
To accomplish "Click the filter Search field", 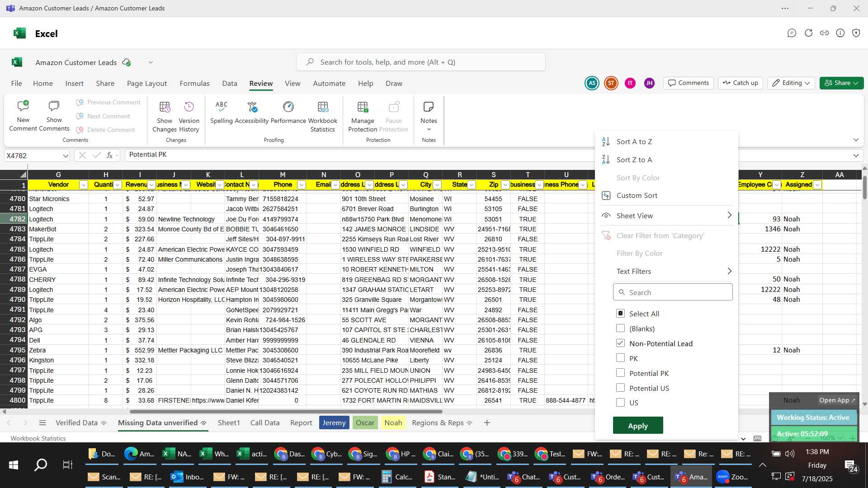I will point(673,292).
